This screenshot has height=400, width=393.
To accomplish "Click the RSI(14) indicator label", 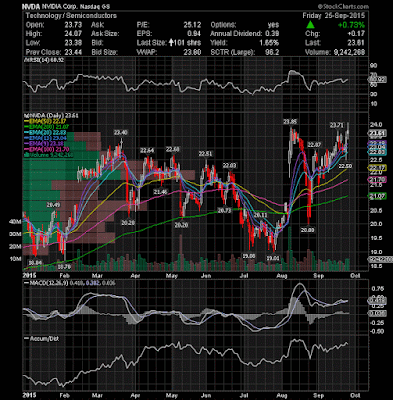I will pos(44,60).
